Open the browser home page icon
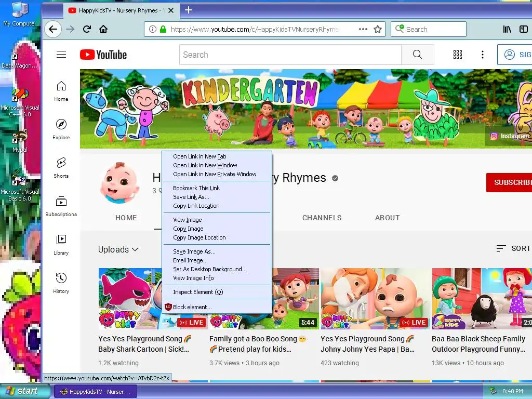Screen dimensions: 532x399 pyautogui.click(x=103, y=29)
